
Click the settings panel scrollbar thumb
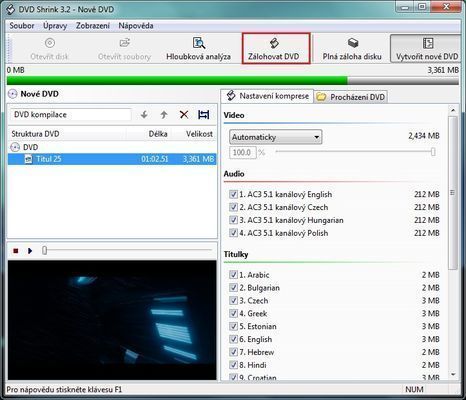453,193
